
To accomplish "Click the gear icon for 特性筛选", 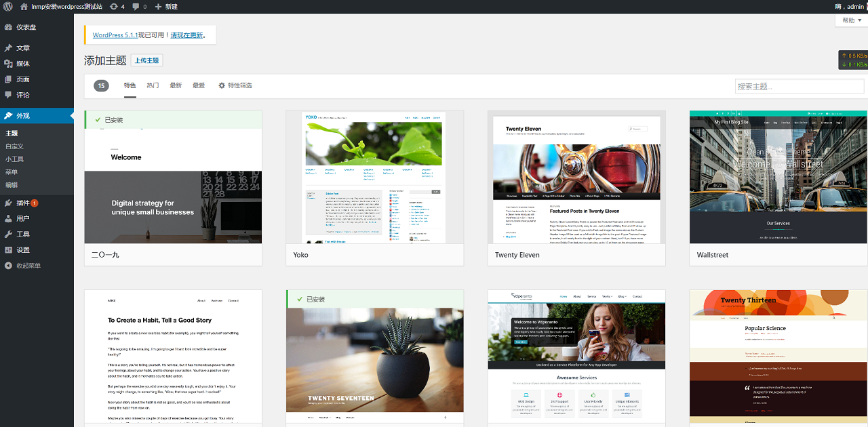I will coord(222,85).
